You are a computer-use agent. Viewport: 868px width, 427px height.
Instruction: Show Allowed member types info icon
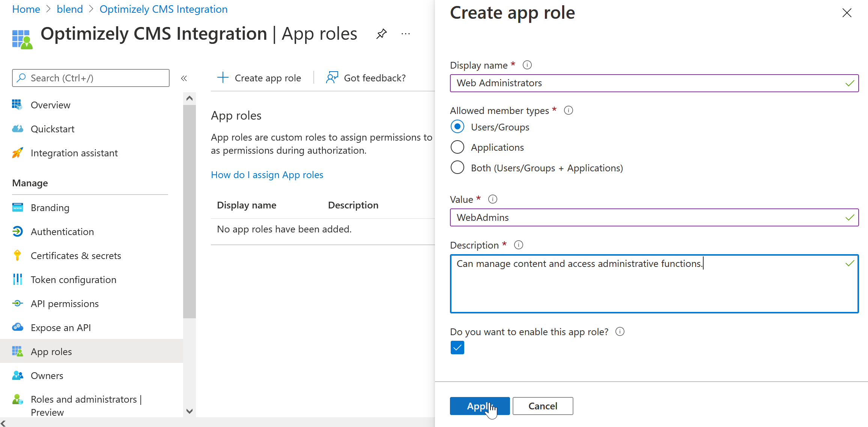pos(569,110)
